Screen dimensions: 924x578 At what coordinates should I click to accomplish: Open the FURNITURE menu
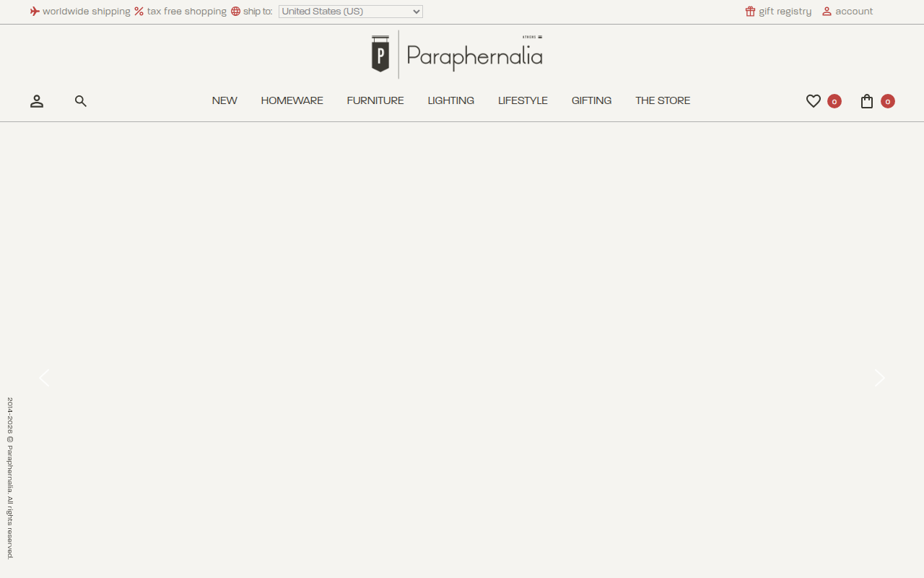(375, 100)
